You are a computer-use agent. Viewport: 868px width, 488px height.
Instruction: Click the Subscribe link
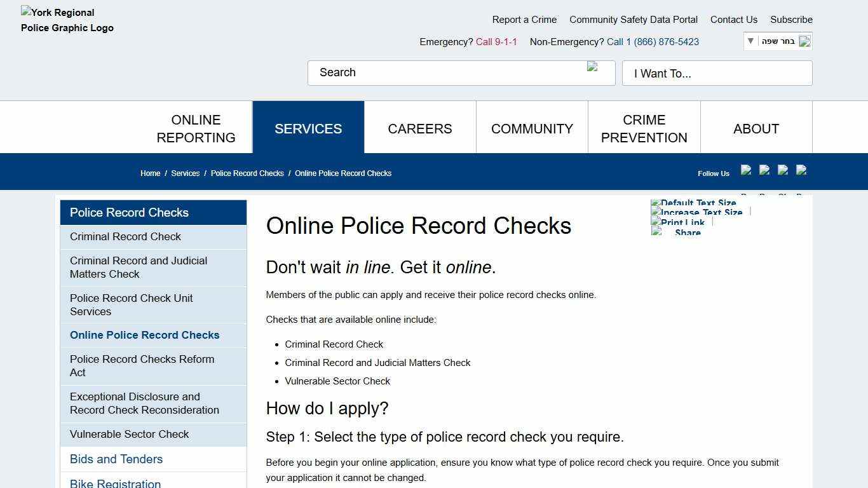(790, 20)
